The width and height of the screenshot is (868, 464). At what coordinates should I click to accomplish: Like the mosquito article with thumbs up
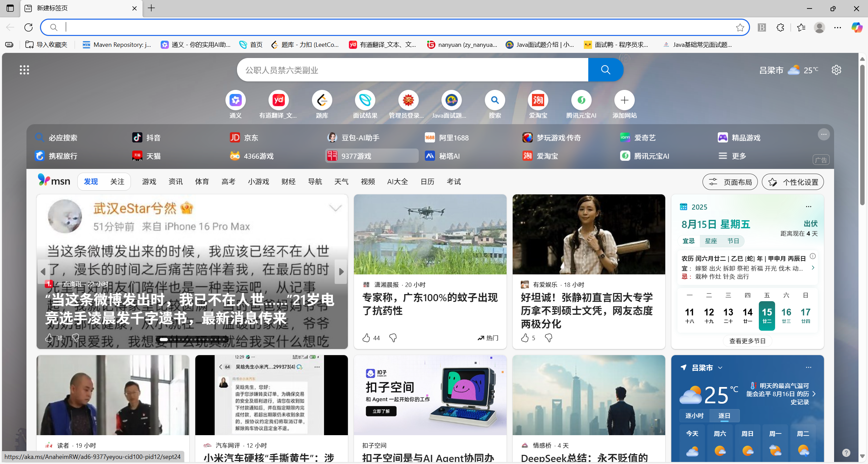pyautogui.click(x=366, y=338)
